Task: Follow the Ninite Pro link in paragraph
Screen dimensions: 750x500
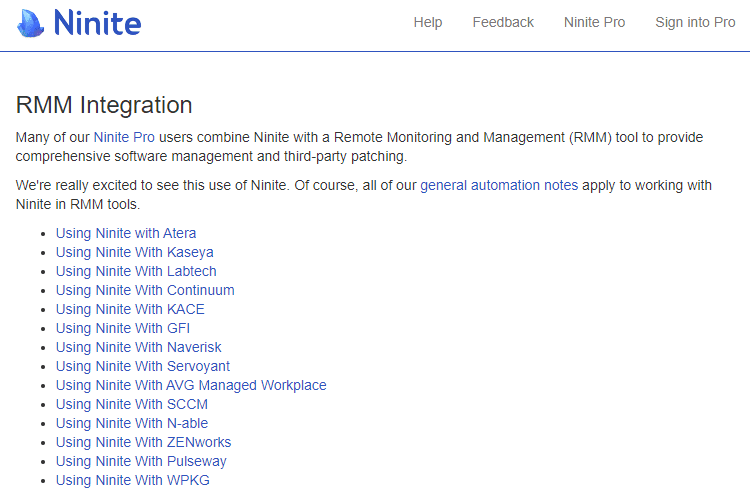Action: click(124, 137)
